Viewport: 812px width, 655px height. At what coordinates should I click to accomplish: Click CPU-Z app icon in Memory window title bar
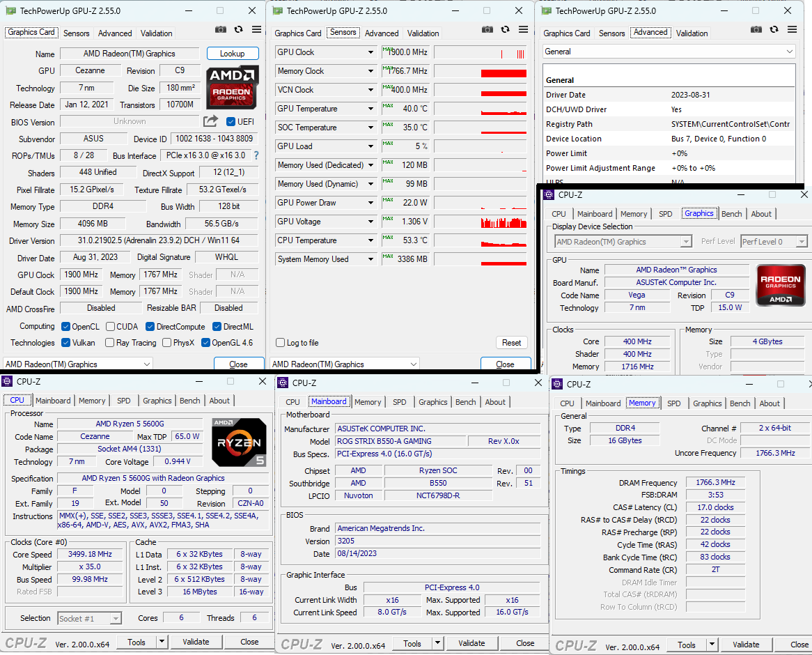pos(557,385)
